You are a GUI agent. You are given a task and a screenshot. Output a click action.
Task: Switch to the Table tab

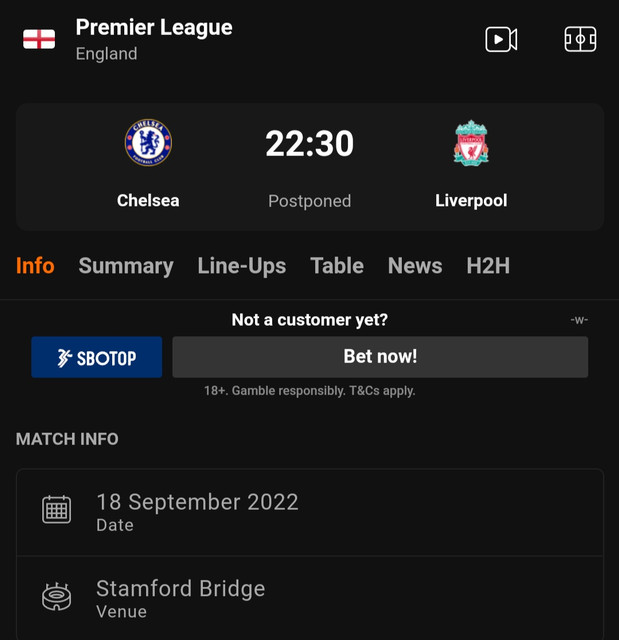coord(337,266)
